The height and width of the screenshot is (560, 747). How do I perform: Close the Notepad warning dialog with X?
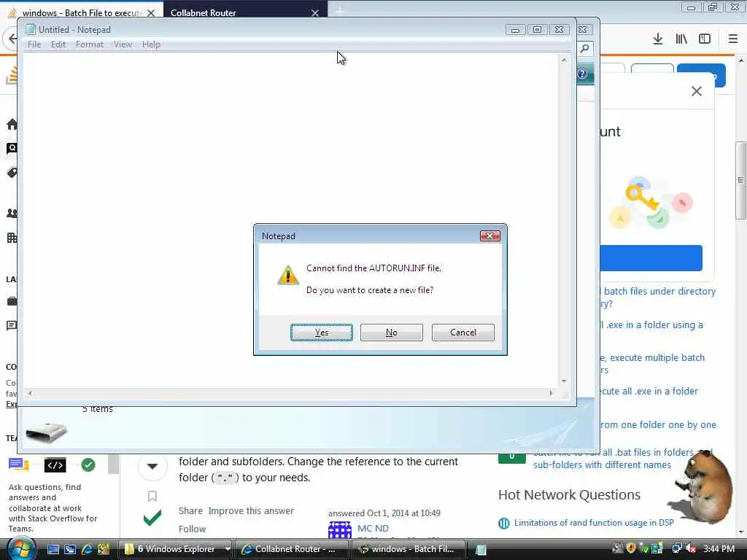[489, 236]
